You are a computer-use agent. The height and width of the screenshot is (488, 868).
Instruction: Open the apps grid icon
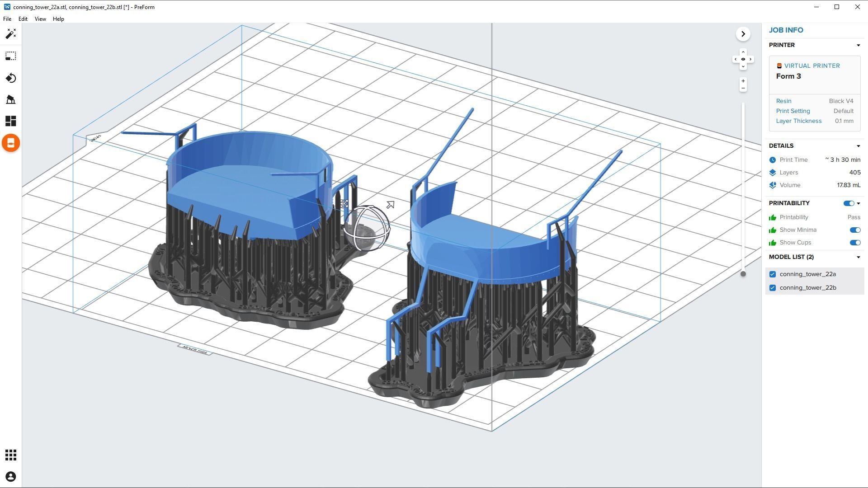click(11, 455)
